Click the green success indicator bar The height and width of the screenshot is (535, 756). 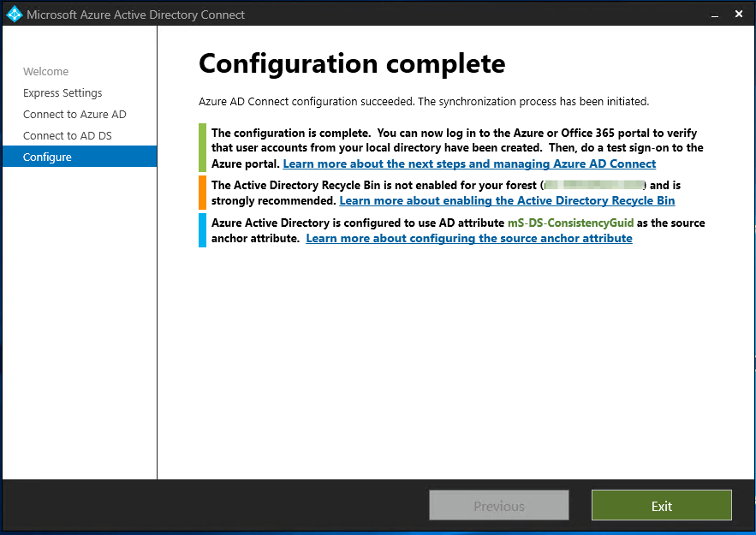click(x=203, y=147)
